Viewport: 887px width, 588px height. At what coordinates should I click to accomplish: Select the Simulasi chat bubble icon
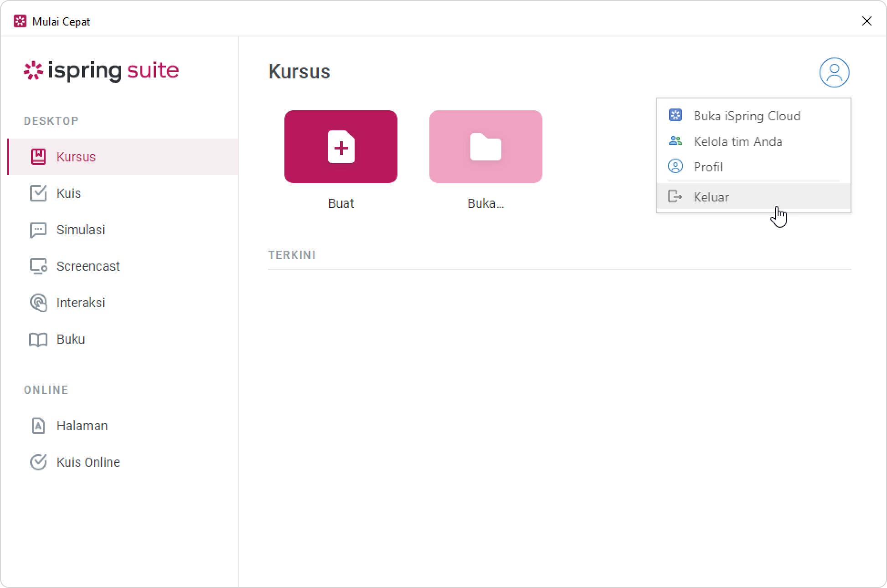[x=38, y=230]
